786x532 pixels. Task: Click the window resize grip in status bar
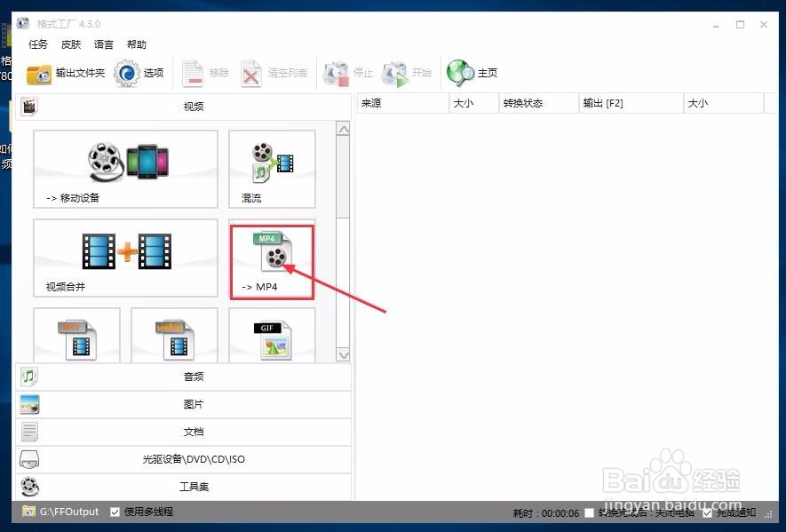[768, 513]
